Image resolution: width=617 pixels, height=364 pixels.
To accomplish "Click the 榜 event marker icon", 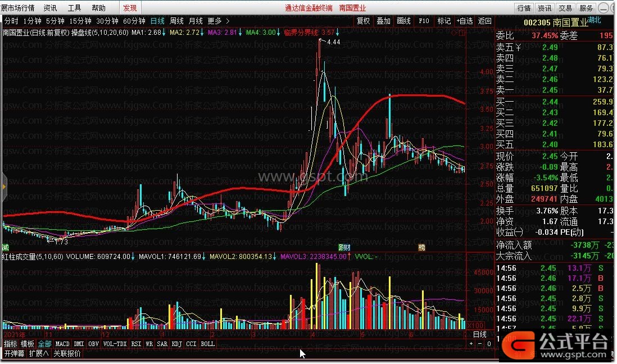I will coord(422,247).
